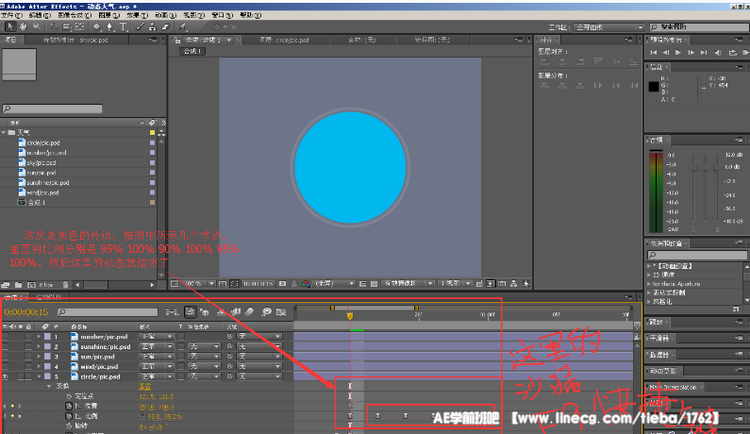Toggle visibility of number/pic.psd layer
This screenshot has width=750, height=434.
pos(5,336)
